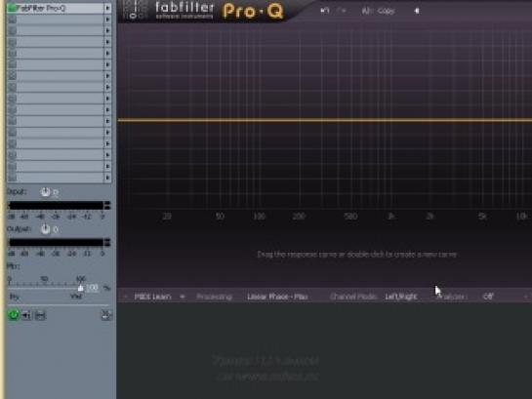Click the Output gain value field
532x399 pixels.
56,230
